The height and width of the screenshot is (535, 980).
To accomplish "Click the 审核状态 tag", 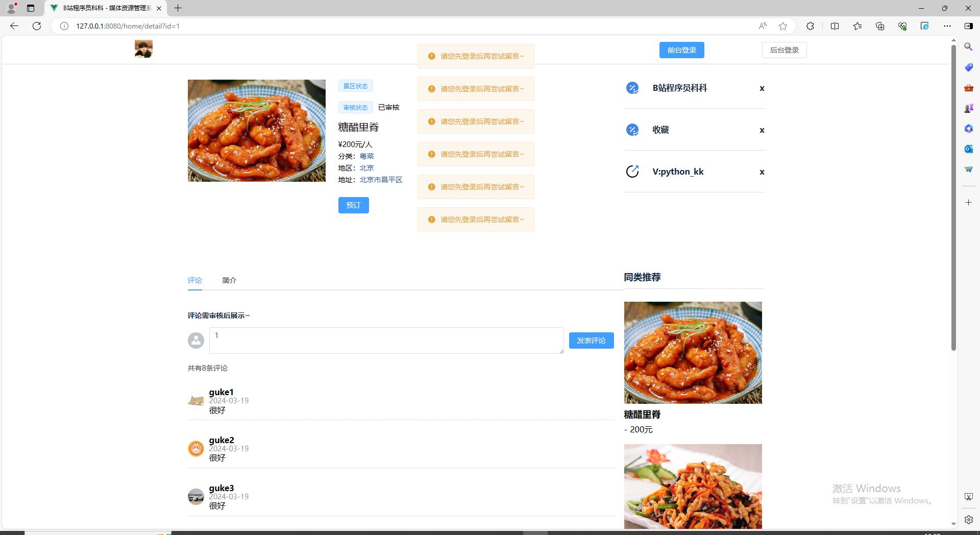I will [356, 108].
